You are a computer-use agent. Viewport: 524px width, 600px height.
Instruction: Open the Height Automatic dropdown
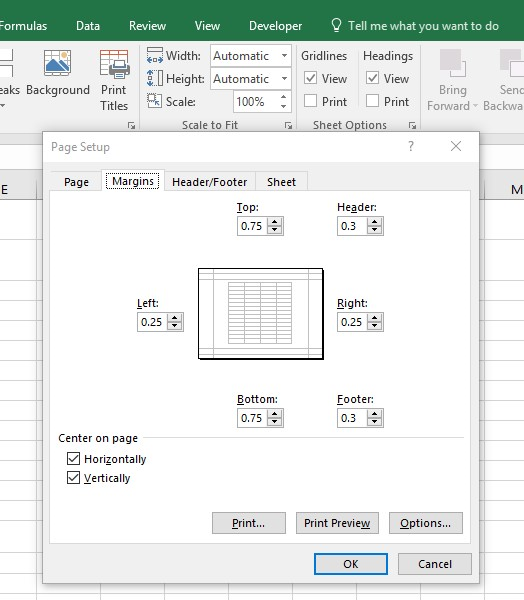[284, 78]
